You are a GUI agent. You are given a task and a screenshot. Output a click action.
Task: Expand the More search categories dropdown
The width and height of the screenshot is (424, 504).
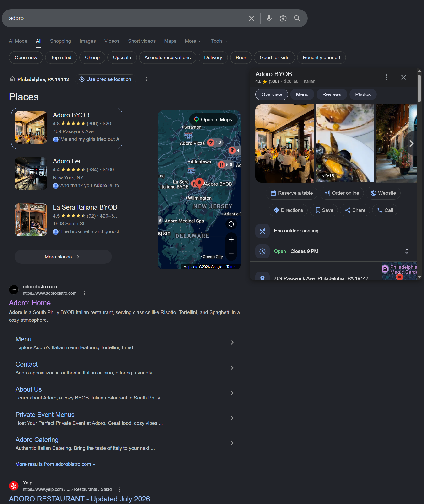pyautogui.click(x=193, y=41)
